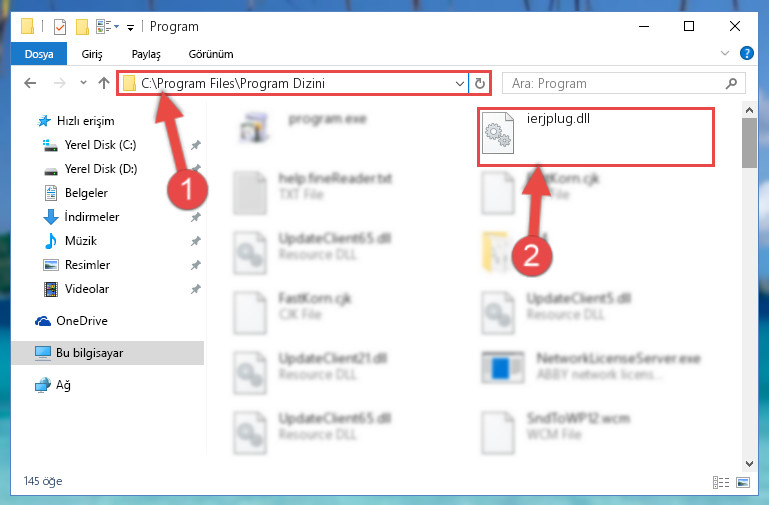Unpin İndirmeler from quick access
This screenshot has width=769, height=505.
196,217
